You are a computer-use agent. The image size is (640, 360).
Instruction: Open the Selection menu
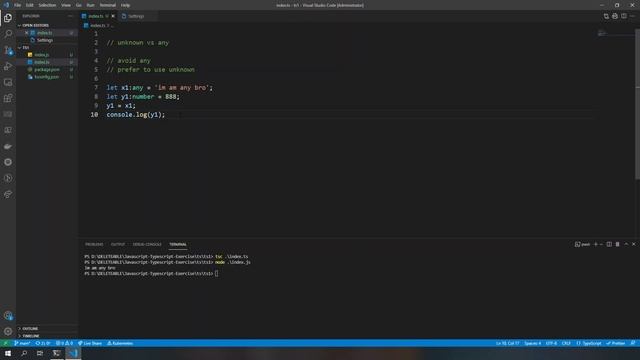pos(47,5)
